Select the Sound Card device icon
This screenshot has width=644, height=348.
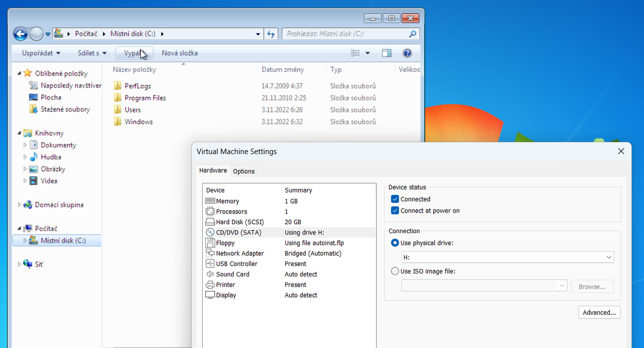(210, 274)
